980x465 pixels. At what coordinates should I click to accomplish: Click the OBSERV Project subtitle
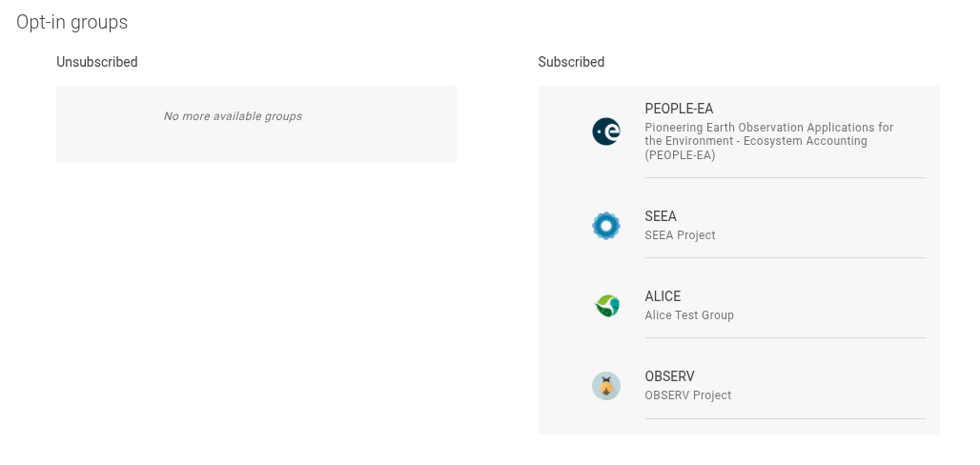pos(688,395)
